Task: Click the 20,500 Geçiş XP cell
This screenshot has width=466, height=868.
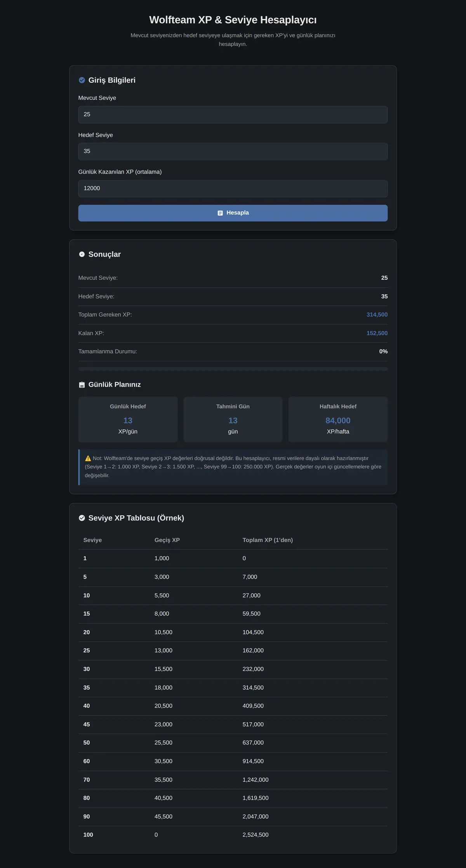Action: click(x=163, y=706)
